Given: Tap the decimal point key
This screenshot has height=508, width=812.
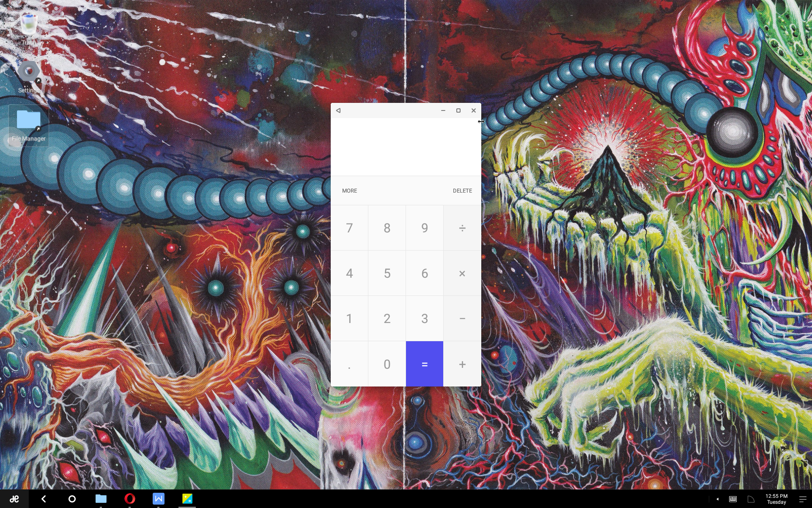Looking at the screenshot, I should coord(349,364).
